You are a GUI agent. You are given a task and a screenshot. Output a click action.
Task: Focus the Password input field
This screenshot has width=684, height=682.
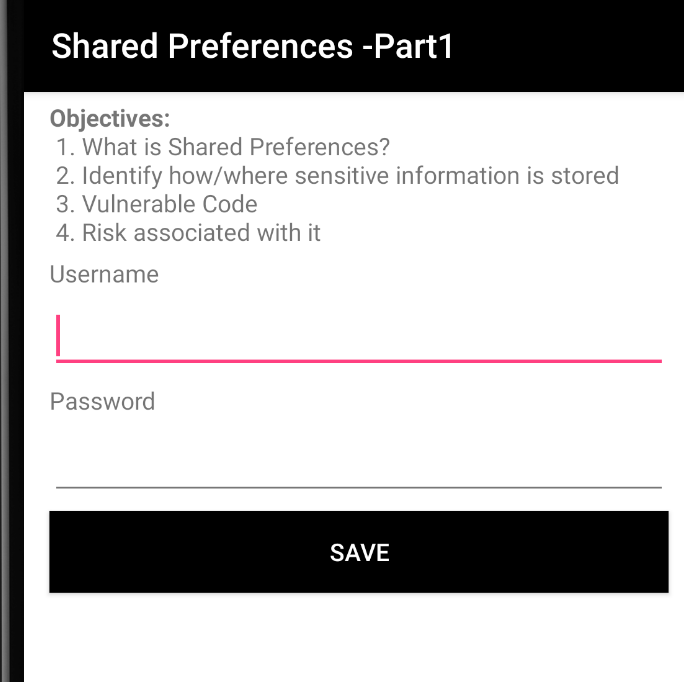coord(359,462)
